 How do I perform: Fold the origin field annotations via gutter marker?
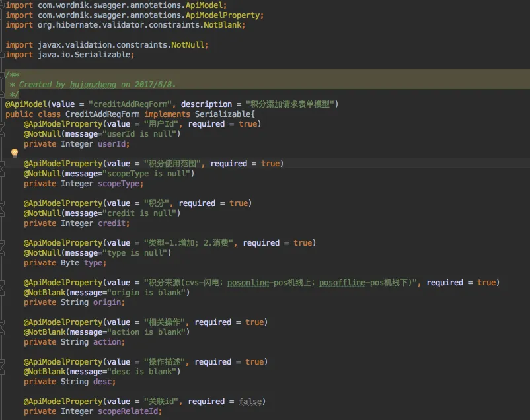click(3, 283)
